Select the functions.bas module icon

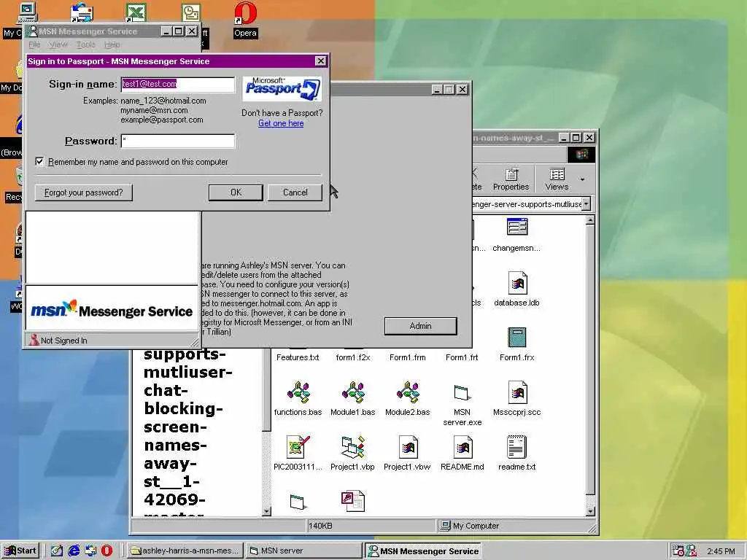298,392
